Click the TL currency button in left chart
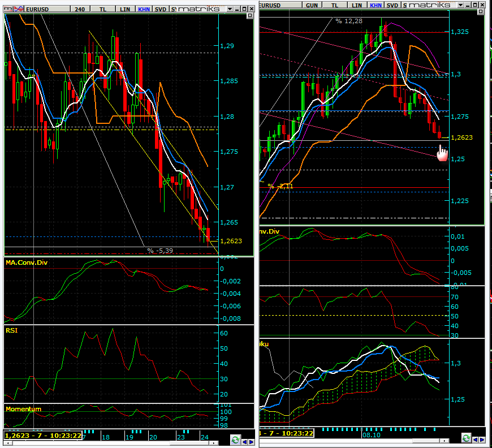492x448 pixels. coord(103,9)
